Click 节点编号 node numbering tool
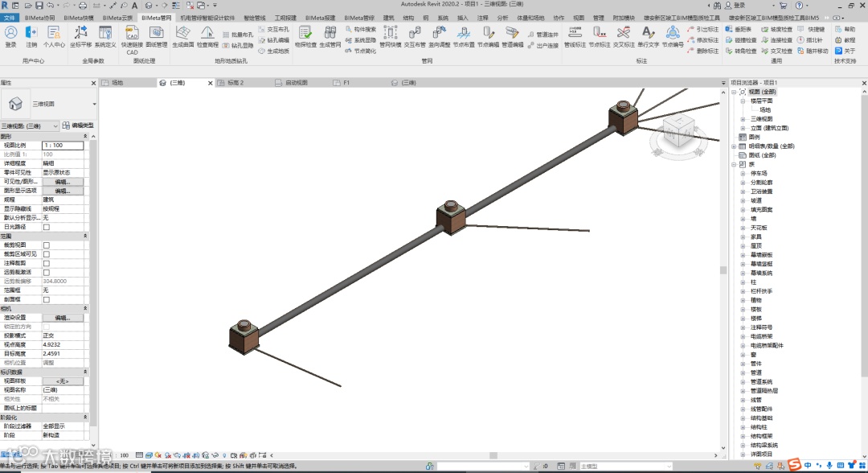This screenshot has width=868, height=473. (x=673, y=36)
